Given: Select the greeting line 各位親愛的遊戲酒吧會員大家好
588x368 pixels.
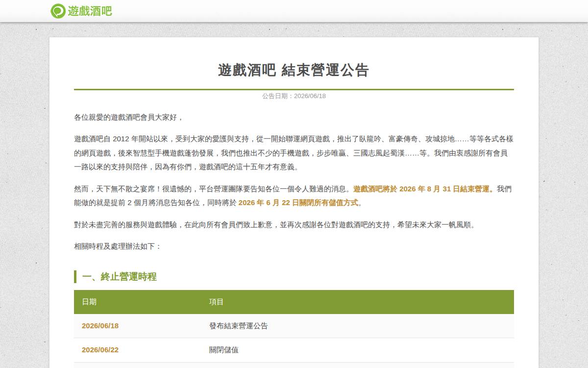Looking at the screenshot, I should pos(129,118).
